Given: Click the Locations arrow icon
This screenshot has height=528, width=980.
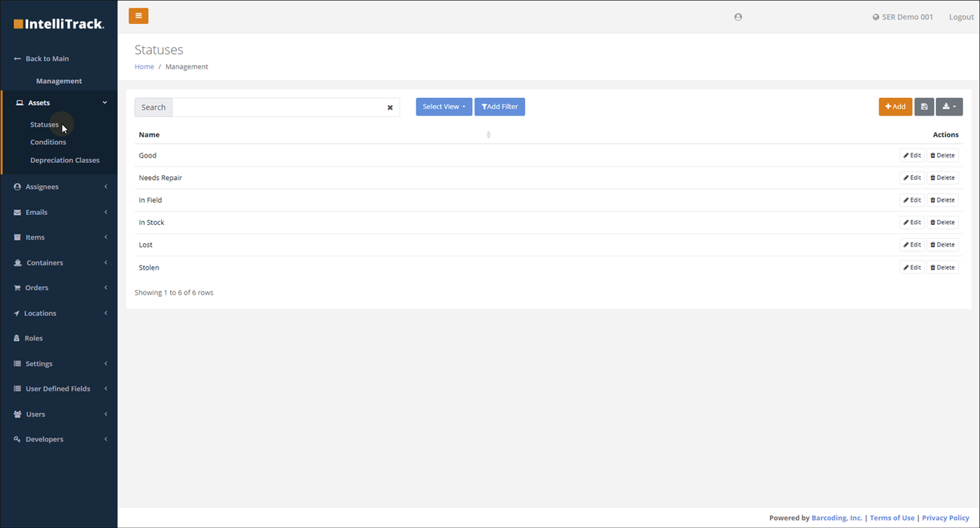Looking at the screenshot, I should (17, 313).
